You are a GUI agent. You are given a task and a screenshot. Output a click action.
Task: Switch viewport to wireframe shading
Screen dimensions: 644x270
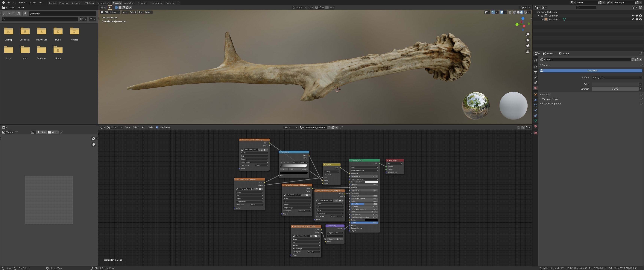coord(514,12)
